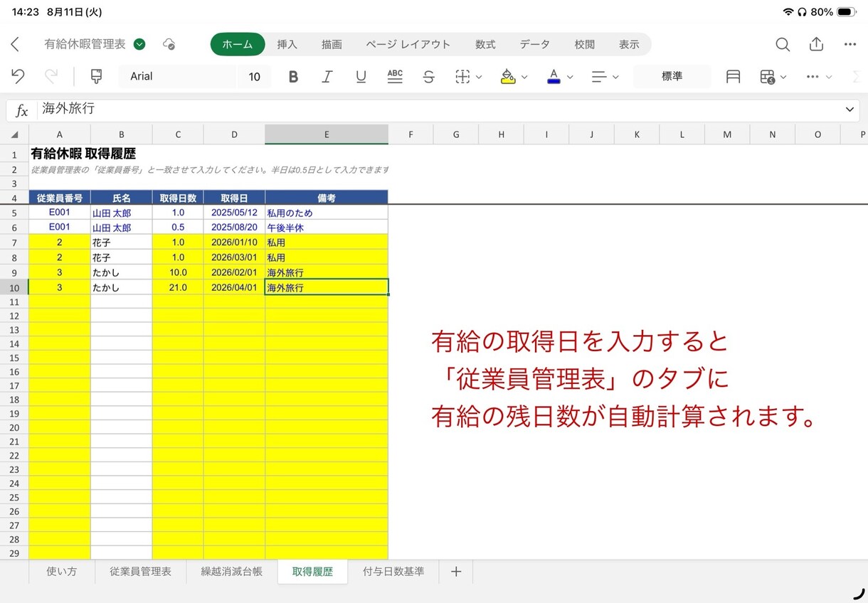Screen dimensions: 868x603
Task: Open the search magnifier icon
Action: pos(783,44)
